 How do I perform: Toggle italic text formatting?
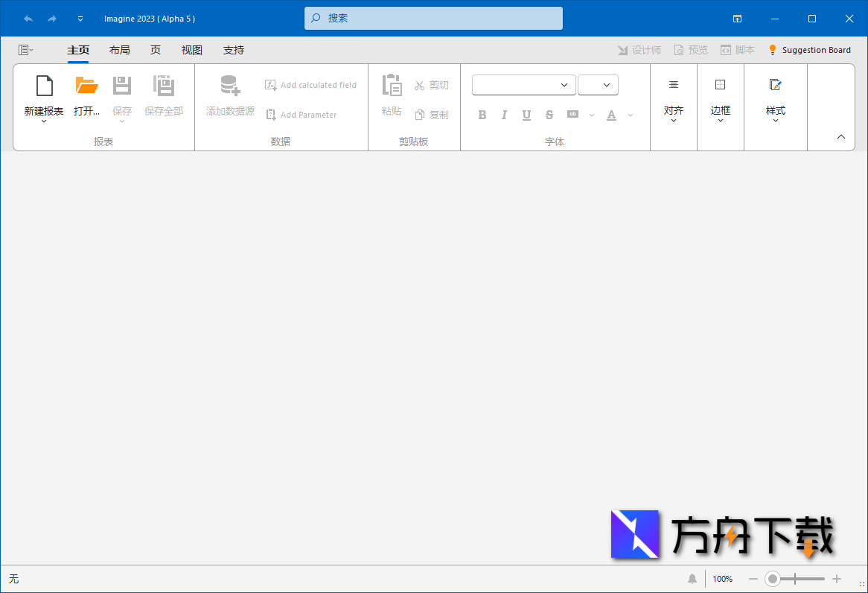tap(504, 115)
